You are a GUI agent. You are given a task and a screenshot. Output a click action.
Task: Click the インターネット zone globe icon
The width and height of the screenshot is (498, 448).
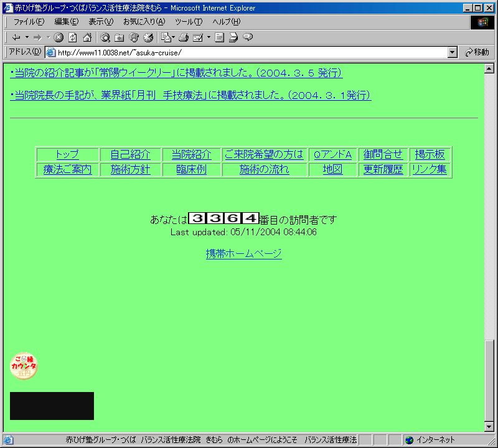[x=409, y=440]
